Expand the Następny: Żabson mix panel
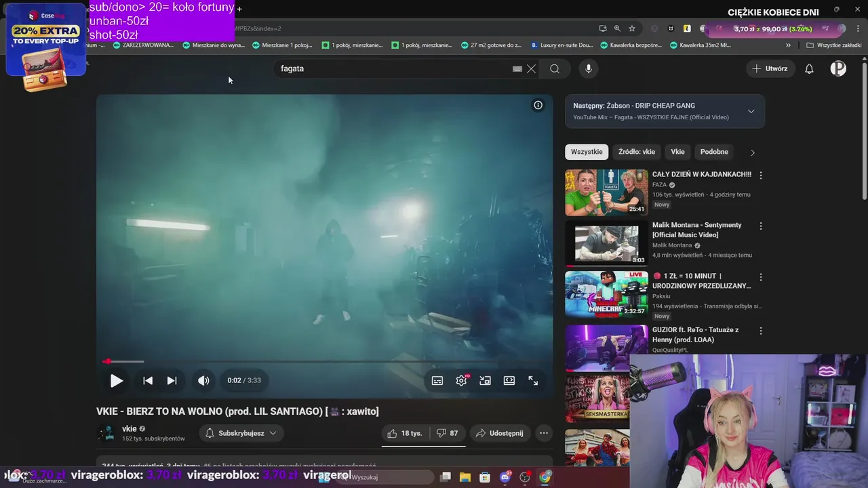868x488 pixels. coord(751,111)
